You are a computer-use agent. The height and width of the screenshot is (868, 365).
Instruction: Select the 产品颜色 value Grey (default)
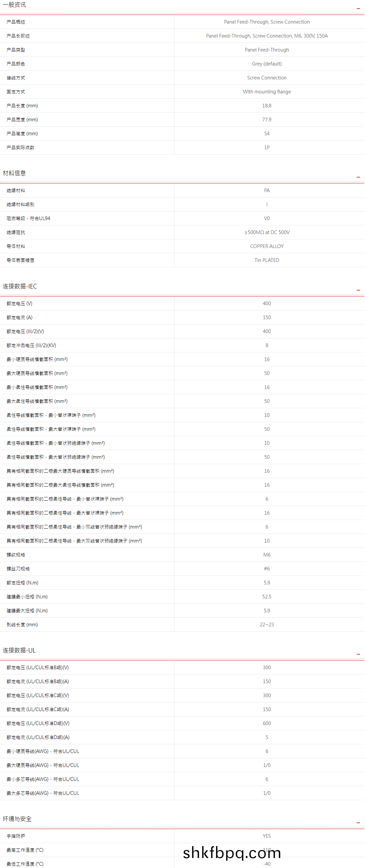pos(267,64)
